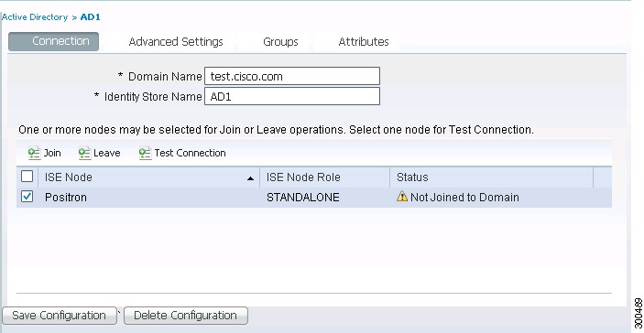644x333 pixels.
Task: Open the Attributes tab
Action: 364,42
